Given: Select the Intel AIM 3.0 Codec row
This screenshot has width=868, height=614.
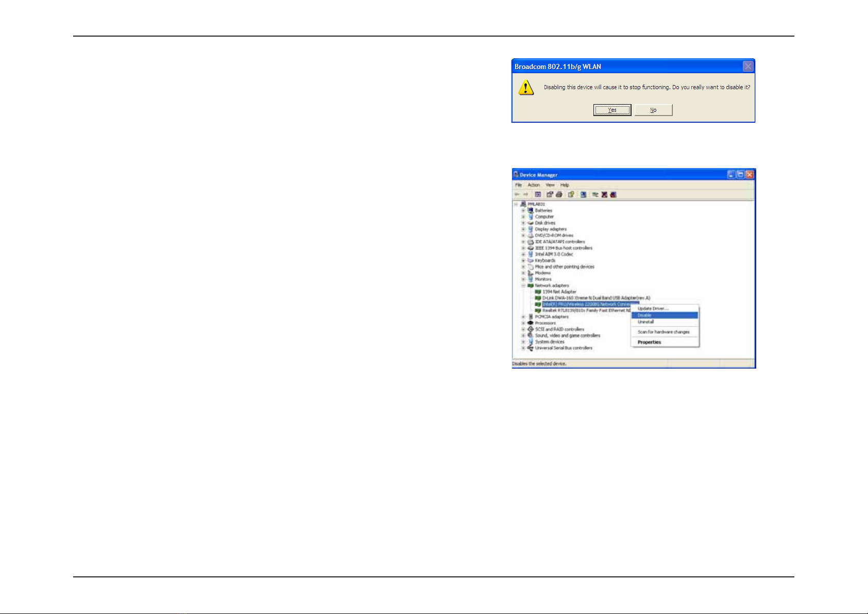Looking at the screenshot, I should [554, 254].
